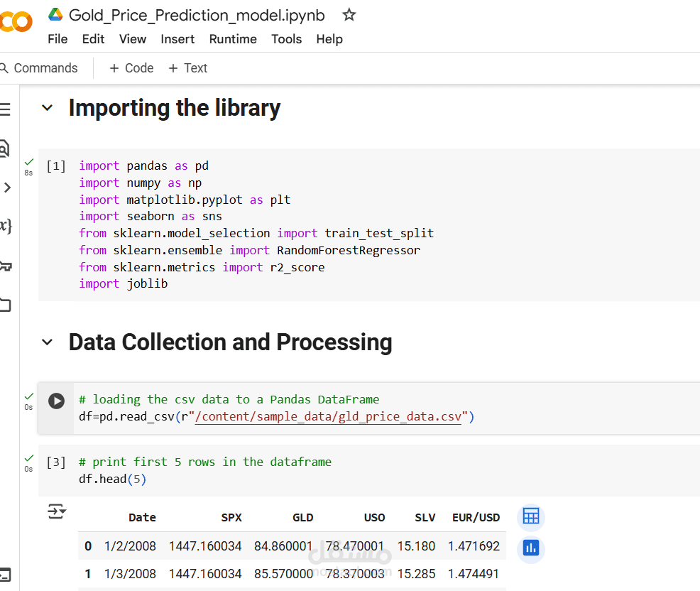
Task: Click the cell [1] execution indicator
Action: tap(56, 166)
